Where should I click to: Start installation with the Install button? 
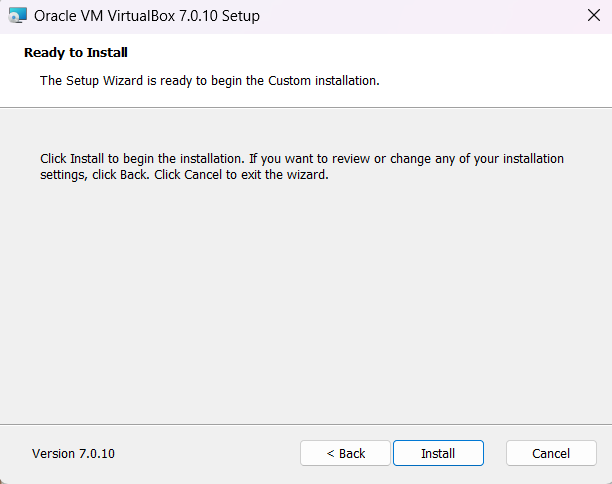pos(438,453)
